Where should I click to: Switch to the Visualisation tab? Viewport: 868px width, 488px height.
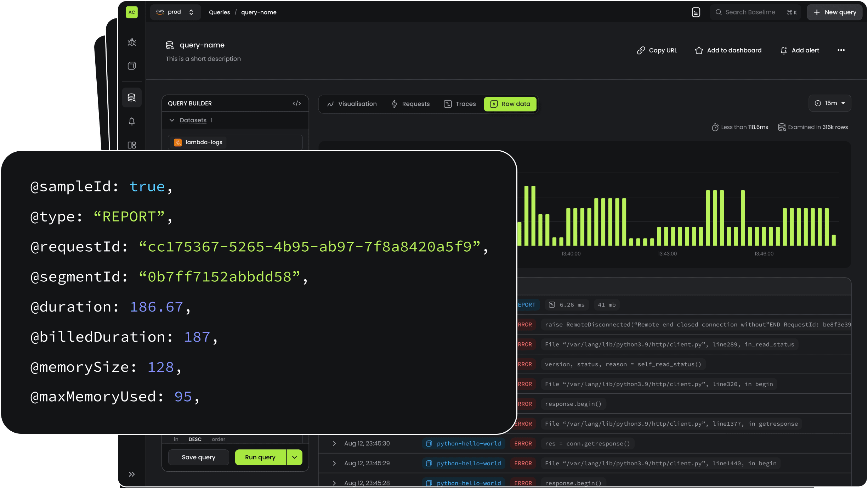[x=352, y=104]
